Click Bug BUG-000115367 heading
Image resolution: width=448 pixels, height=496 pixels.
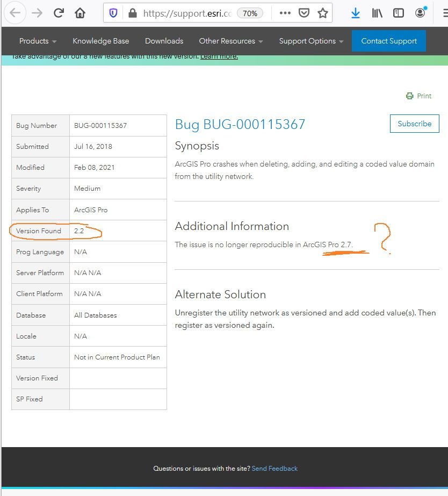point(240,124)
